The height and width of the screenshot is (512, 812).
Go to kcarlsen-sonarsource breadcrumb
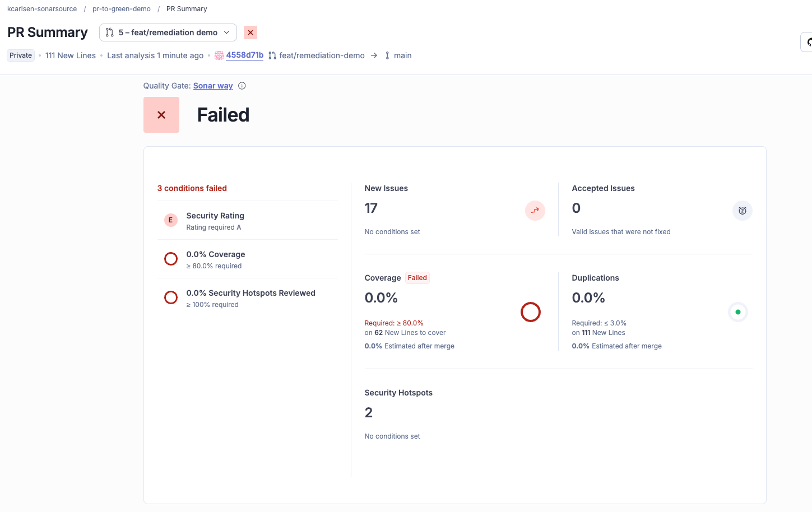(x=42, y=9)
